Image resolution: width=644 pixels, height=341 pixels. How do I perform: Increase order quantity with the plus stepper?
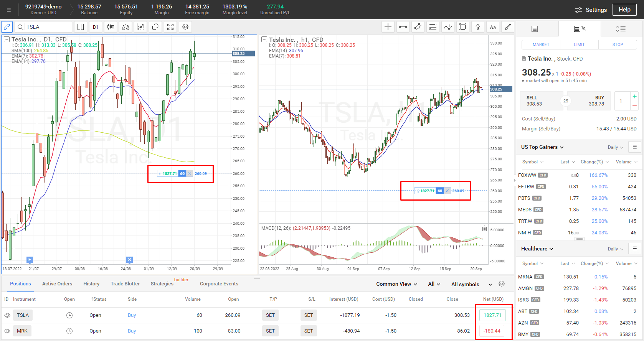pos(634,96)
